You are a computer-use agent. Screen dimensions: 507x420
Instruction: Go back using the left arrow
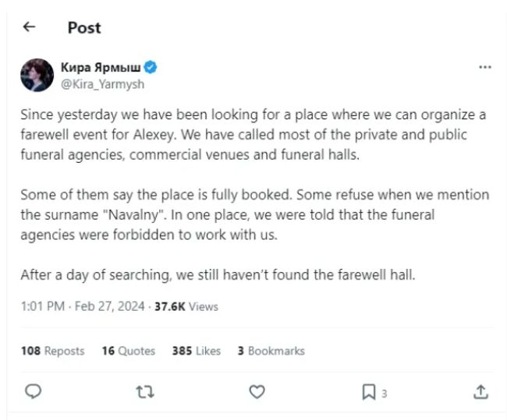point(29,26)
